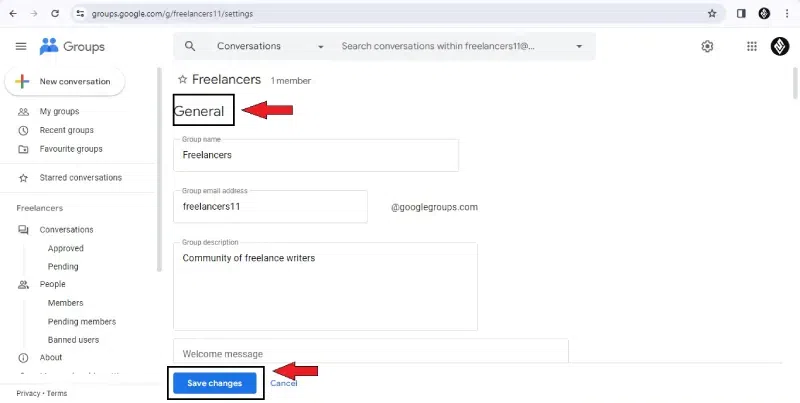Click the About info icon
The image size is (800, 403).
(23, 358)
